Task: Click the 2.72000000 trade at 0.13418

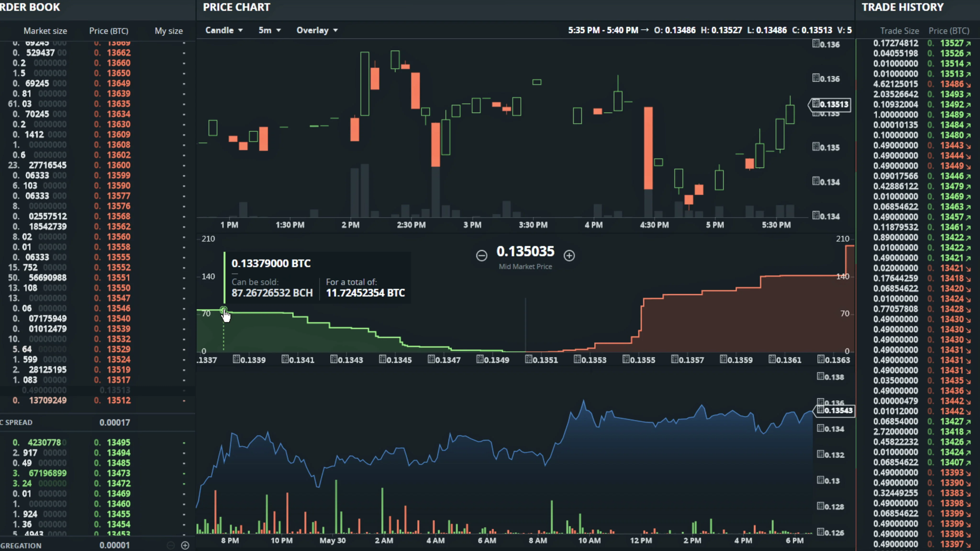Action: pyautogui.click(x=918, y=432)
